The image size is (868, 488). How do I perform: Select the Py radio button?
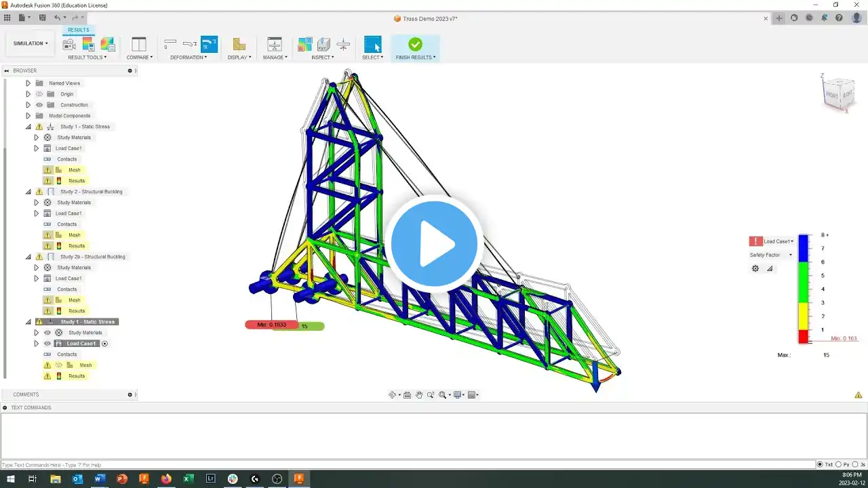(x=839, y=464)
